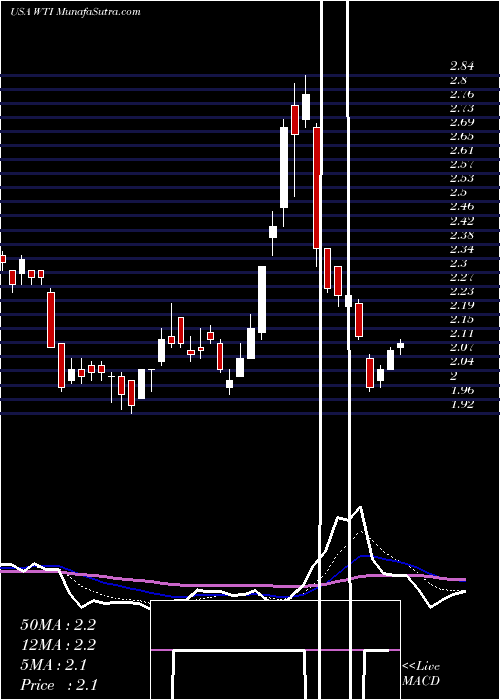Viewport: 500px width, 700px height.
Task: Click the 2.53 price axis label
Action: coord(462,179)
